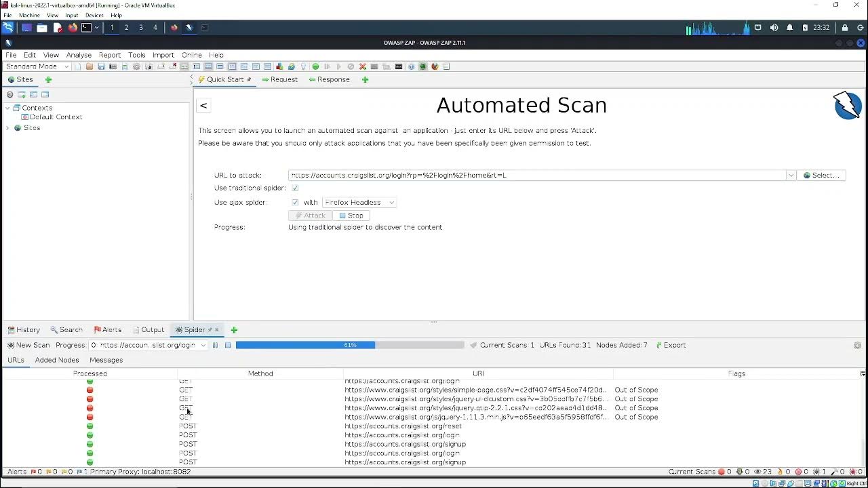Image resolution: width=868 pixels, height=488 pixels.
Task: Close the Spider tab
Action: coord(217,330)
